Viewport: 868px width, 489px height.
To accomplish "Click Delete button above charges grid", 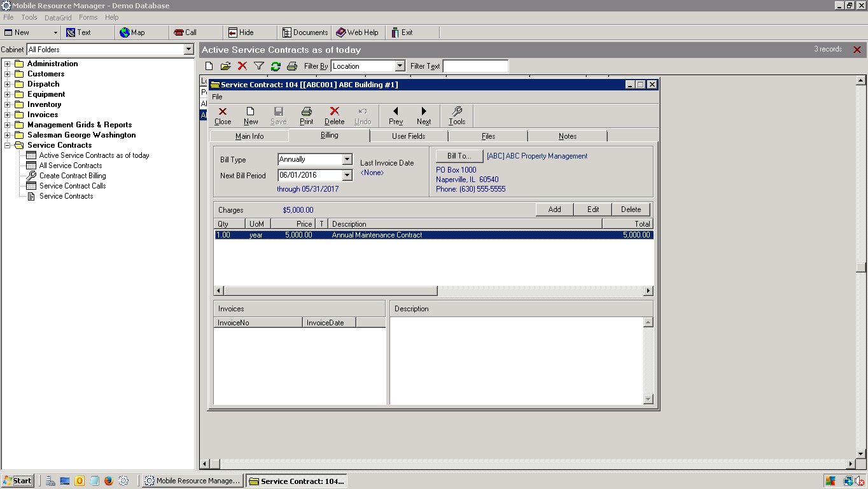I will pos(631,209).
